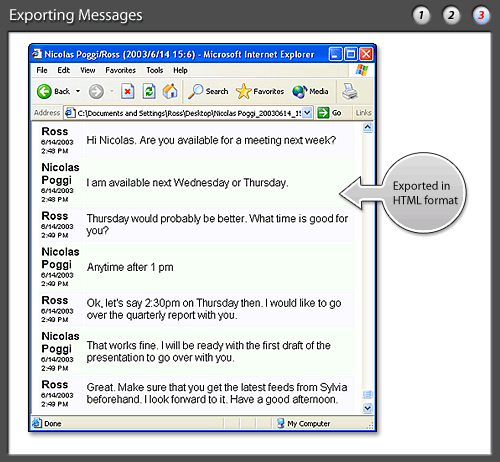500x462 pixels.
Task: Select step 3 of Exporting Messages
Action: point(481,15)
